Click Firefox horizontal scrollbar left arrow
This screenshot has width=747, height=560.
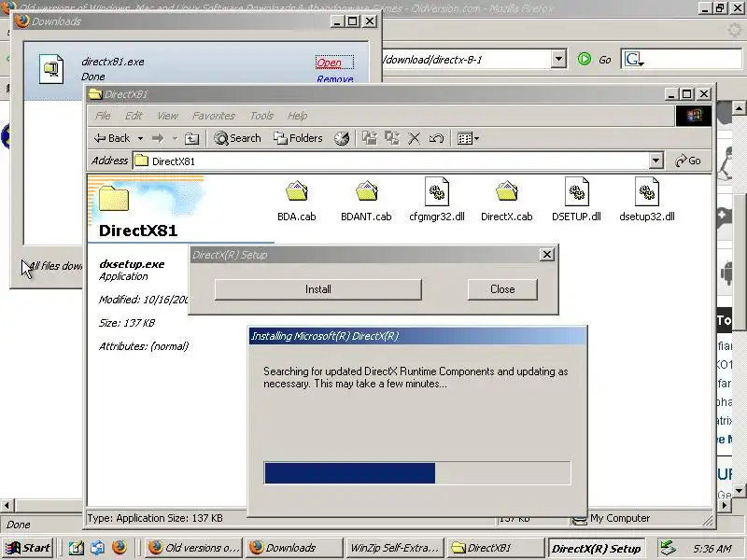coord(7,505)
